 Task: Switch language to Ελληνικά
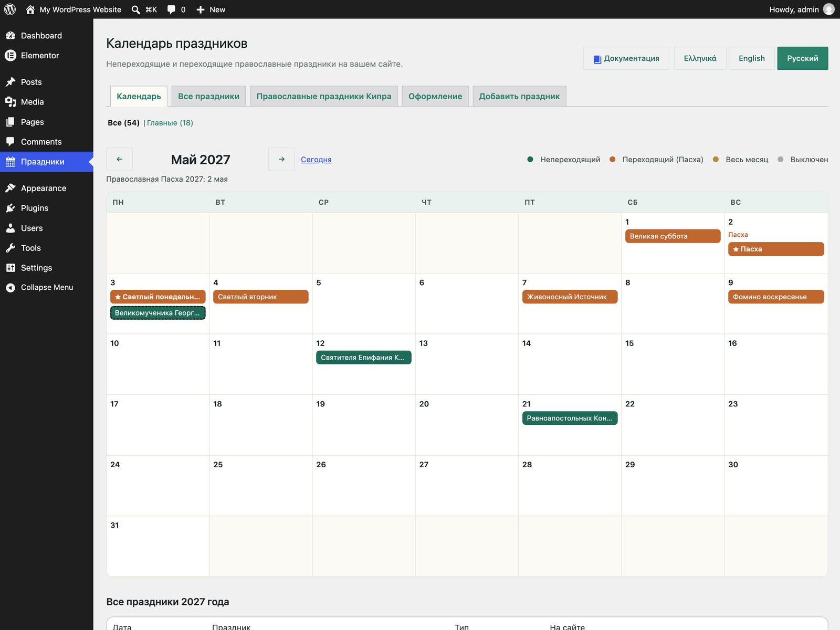coord(700,58)
